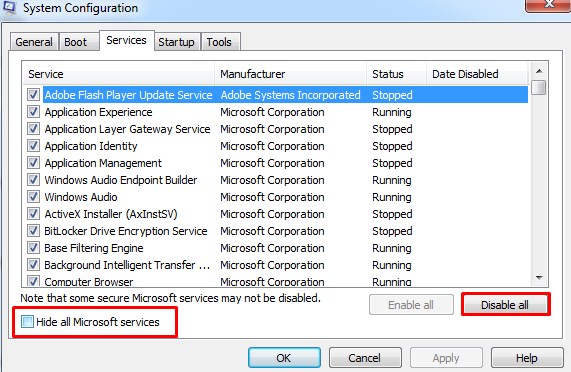Sort by the Manufacturer column header

coord(290,74)
